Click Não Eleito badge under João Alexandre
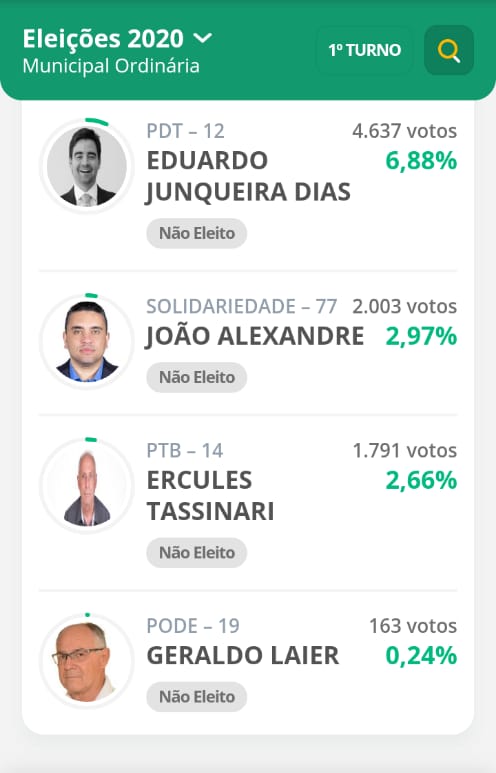 coord(197,377)
